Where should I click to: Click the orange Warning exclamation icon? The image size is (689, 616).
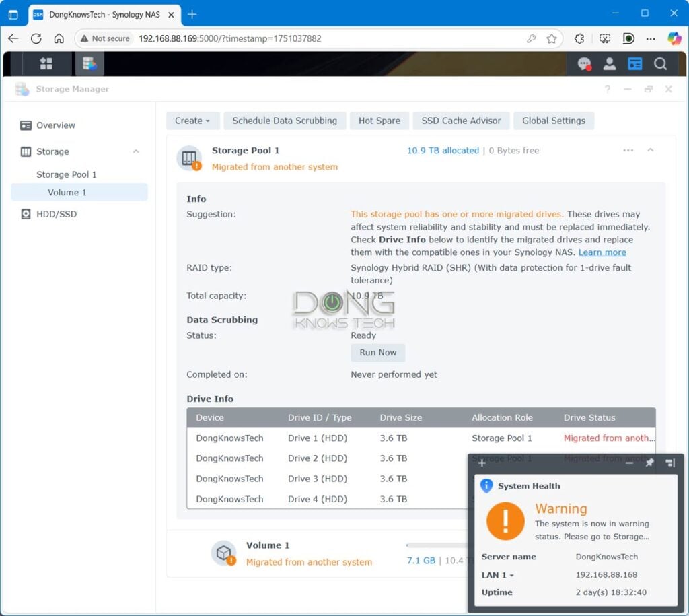point(505,521)
